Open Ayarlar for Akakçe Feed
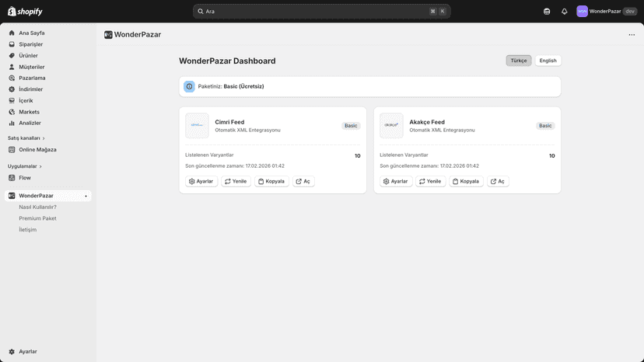Image resolution: width=644 pixels, height=362 pixels. tap(396, 182)
